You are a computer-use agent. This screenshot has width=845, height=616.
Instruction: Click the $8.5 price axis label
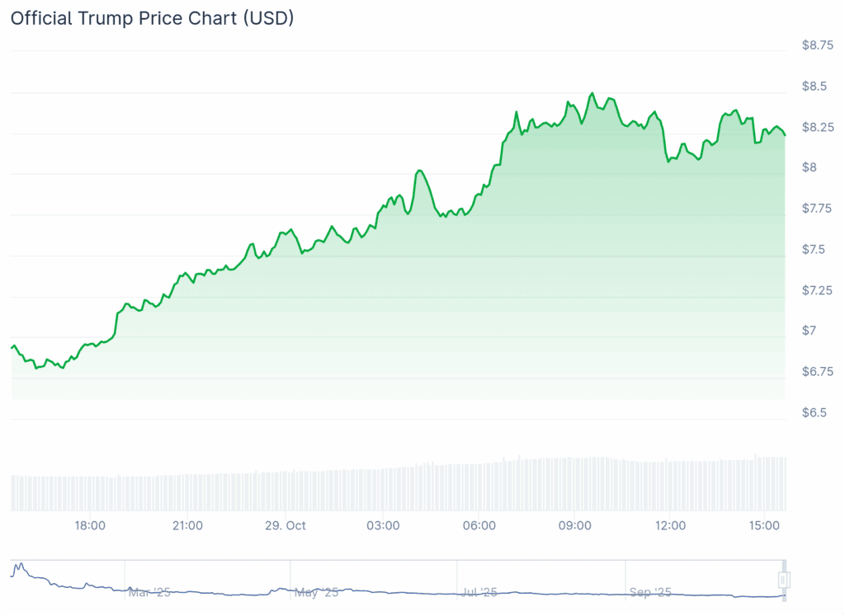pos(814,86)
